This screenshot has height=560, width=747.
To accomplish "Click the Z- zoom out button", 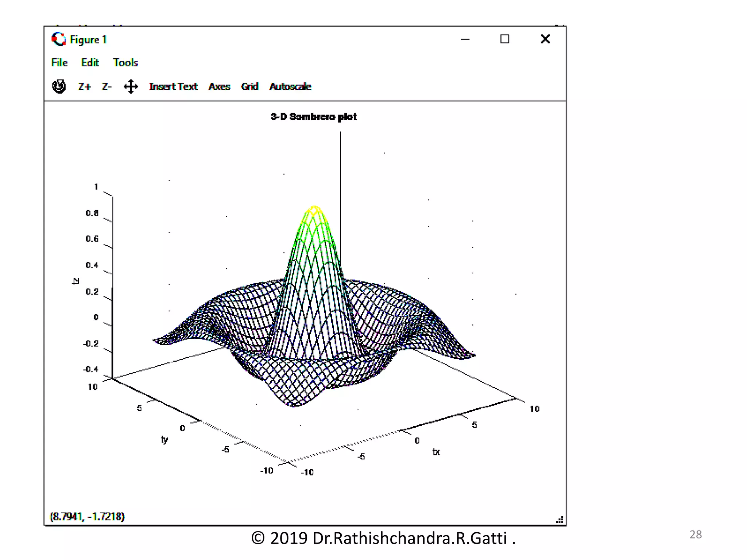I will [x=107, y=87].
